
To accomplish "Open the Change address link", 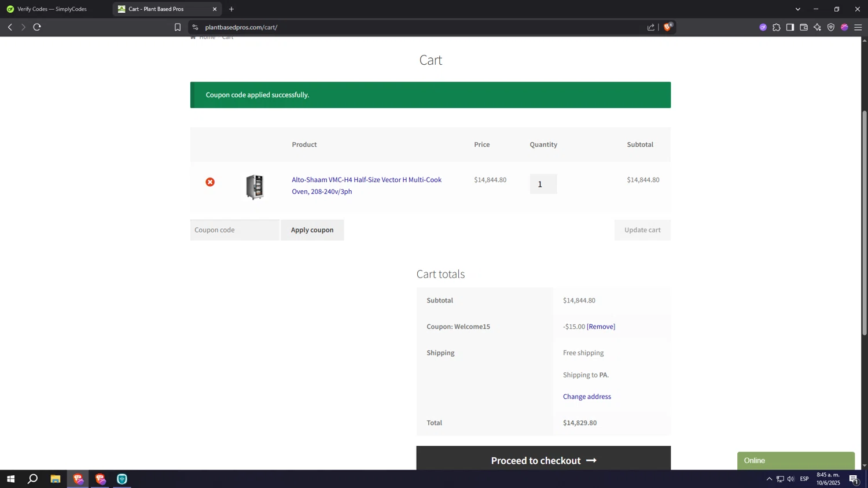I will pos(587,397).
